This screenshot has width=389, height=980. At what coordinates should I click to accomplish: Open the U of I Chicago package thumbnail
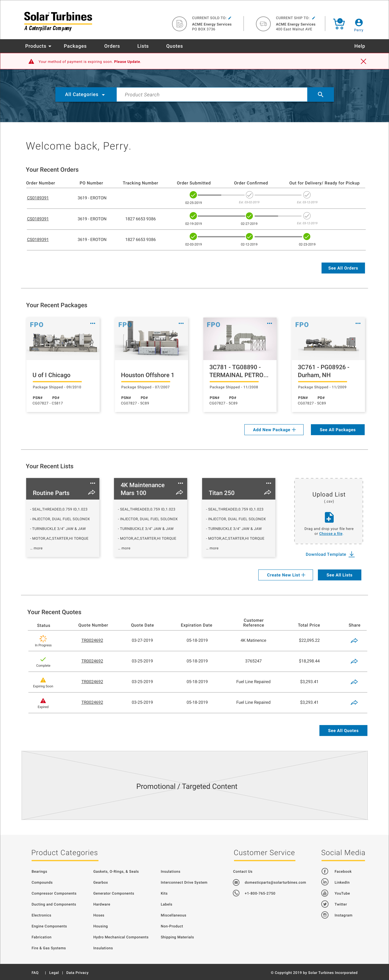[63, 339]
